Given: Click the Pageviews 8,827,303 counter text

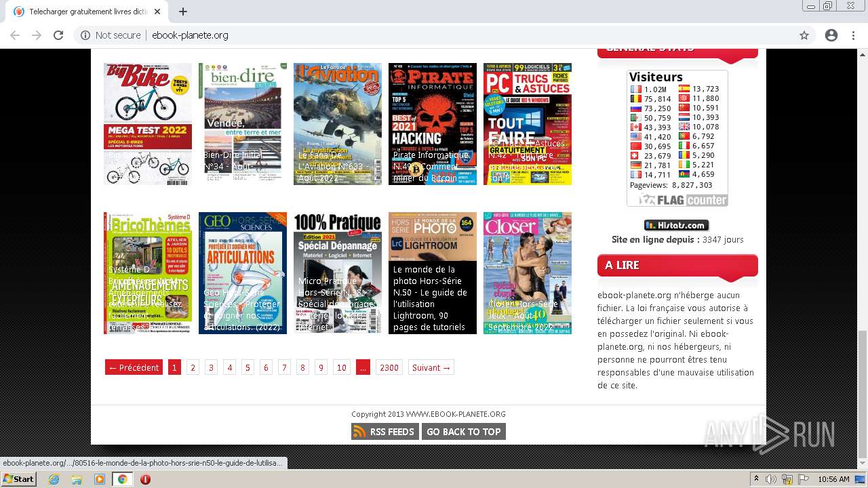Looking at the screenshot, I should tap(671, 185).
